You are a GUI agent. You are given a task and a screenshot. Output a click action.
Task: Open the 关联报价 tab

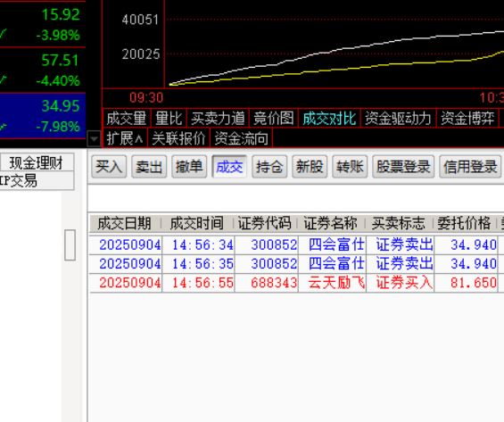[x=178, y=138]
